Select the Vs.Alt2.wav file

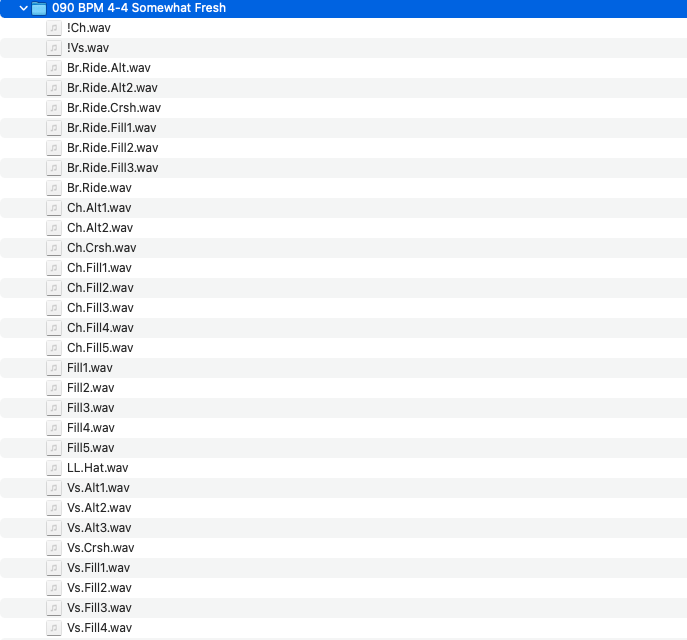click(98, 508)
